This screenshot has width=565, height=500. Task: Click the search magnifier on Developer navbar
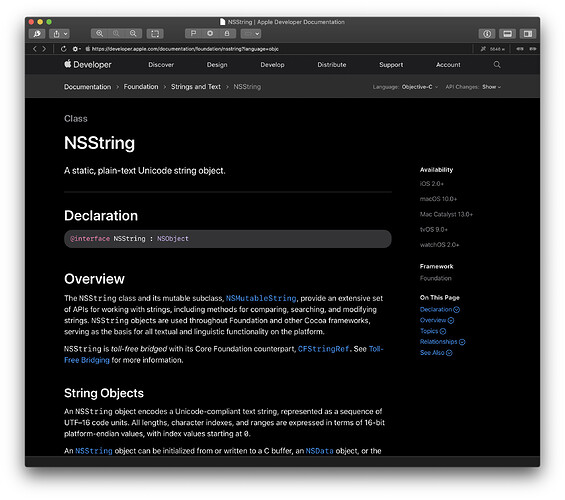497,64
